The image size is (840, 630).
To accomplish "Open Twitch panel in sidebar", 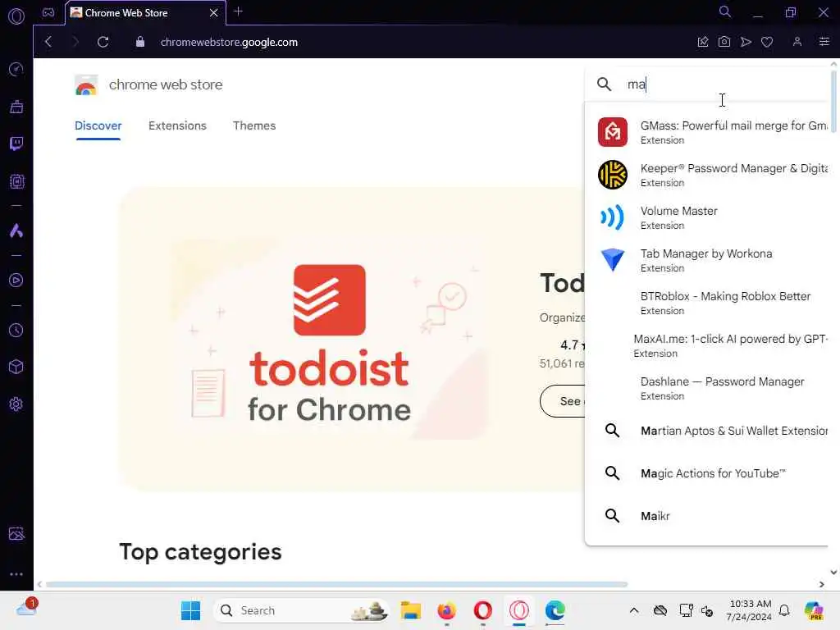I will click(16, 144).
